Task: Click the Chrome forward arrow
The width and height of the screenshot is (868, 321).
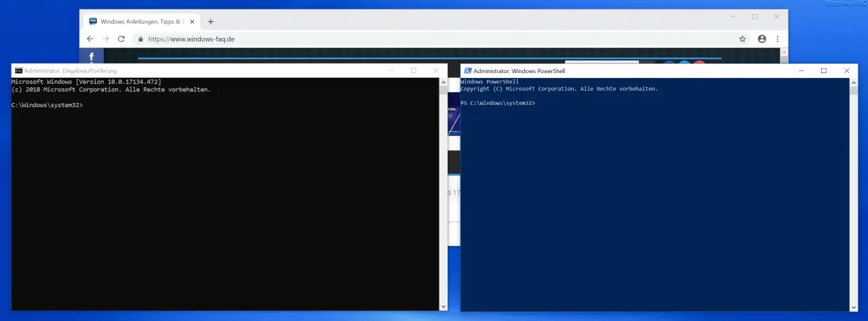Action: pos(105,39)
